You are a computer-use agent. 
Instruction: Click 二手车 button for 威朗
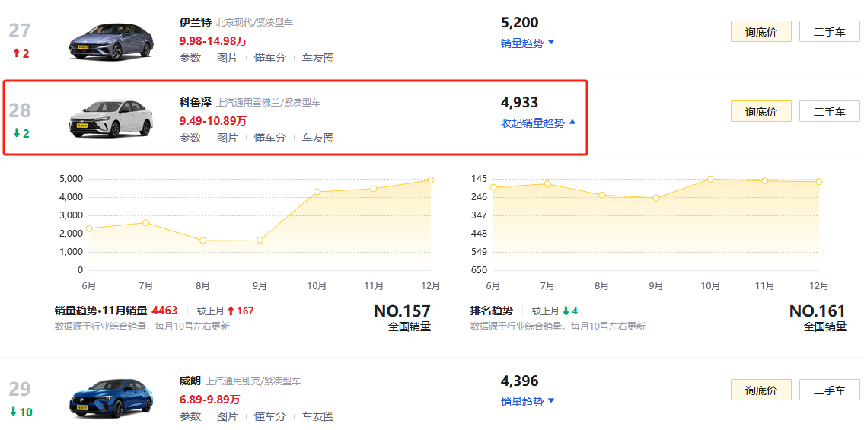click(829, 390)
